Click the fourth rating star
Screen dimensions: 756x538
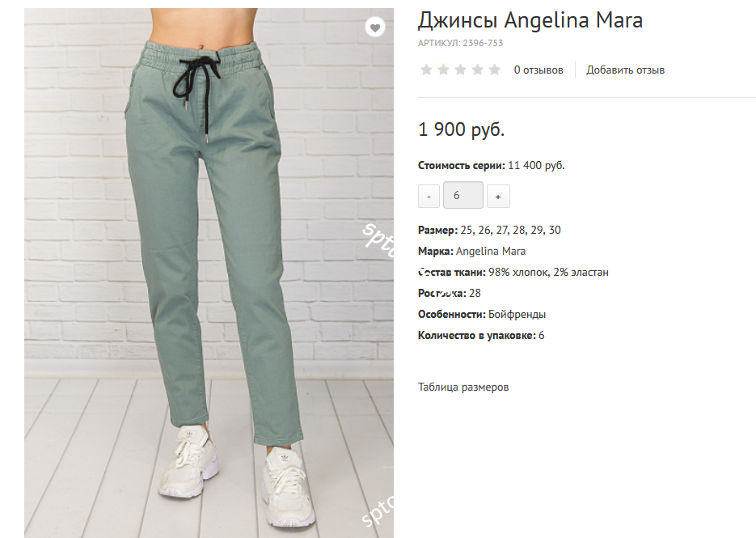(477, 70)
